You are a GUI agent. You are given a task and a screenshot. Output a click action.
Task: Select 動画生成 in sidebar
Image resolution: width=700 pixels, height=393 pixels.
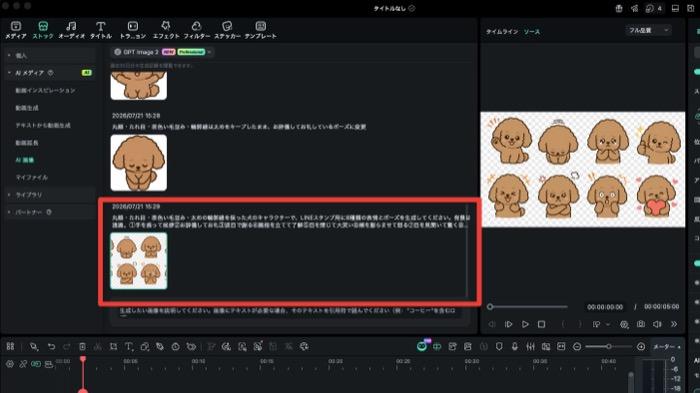tap(27, 108)
